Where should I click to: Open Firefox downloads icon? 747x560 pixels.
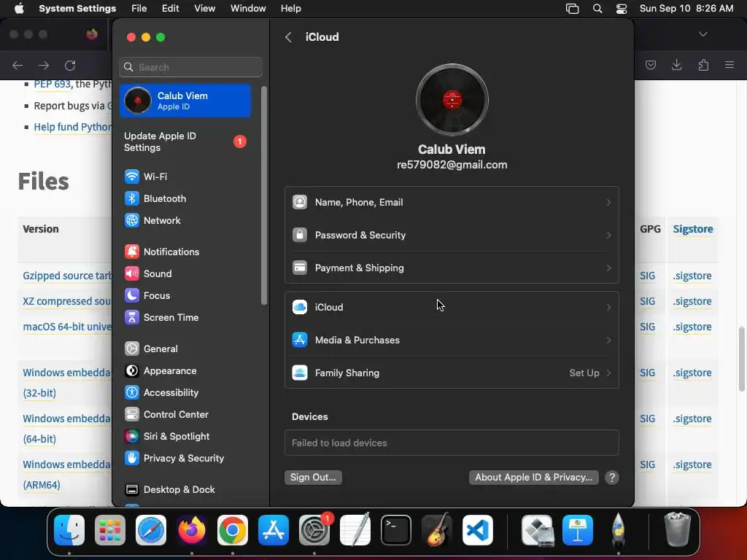point(676,65)
